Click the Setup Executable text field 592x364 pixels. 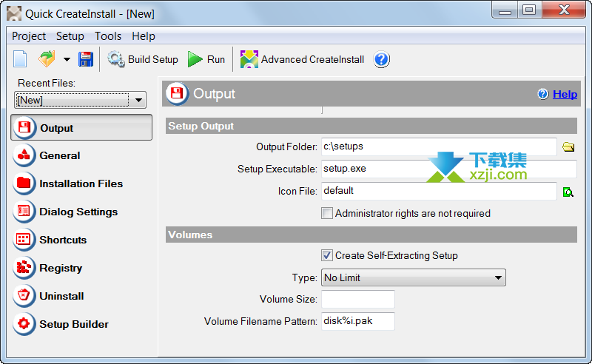[x=449, y=169]
